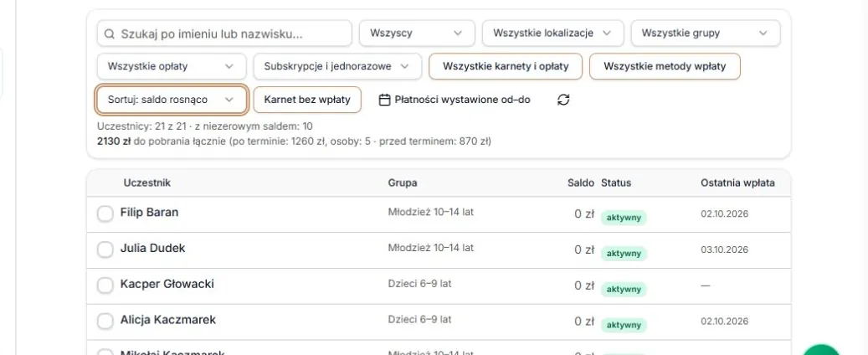The height and width of the screenshot is (355, 868).
Task: Toggle Karnet bez wpłaty filter
Action: click(x=307, y=100)
